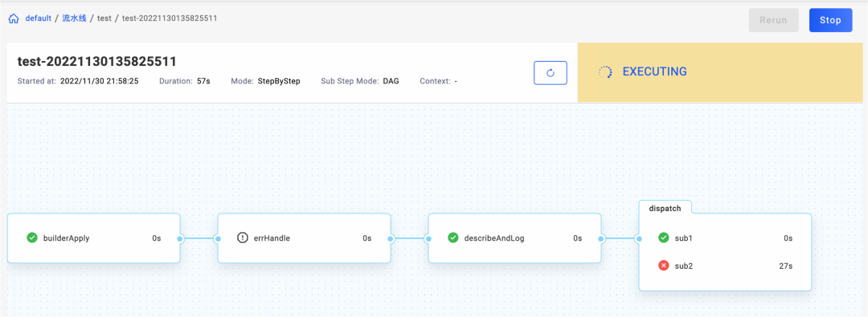
Task: Click the green check icon on builderApply
Action: pyautogui.click(x=32, y=238)
